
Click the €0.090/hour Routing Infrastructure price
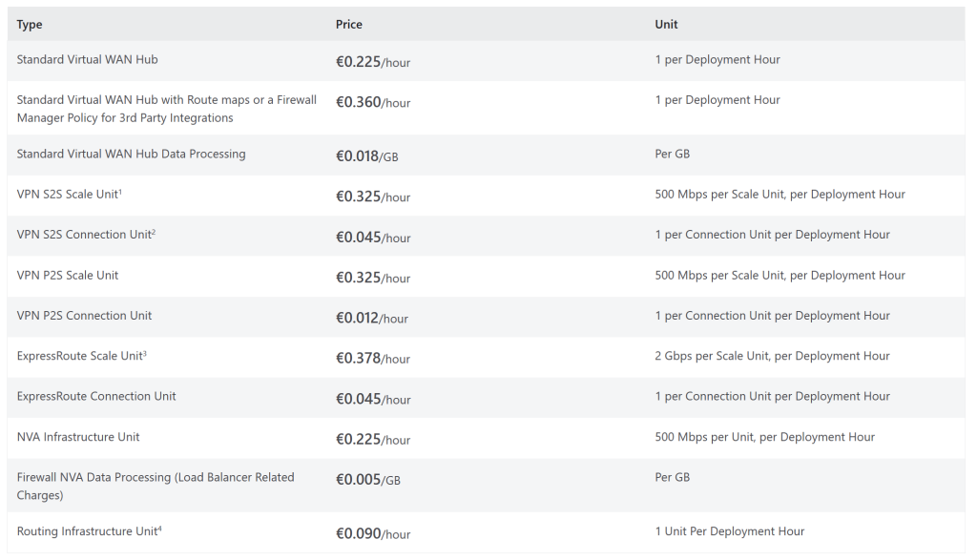click(x=373, y=534)
